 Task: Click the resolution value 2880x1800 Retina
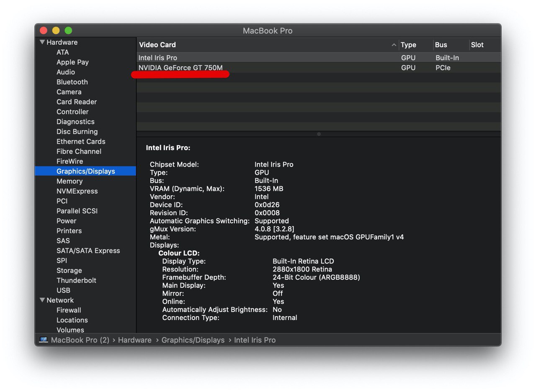coord(302,269)
